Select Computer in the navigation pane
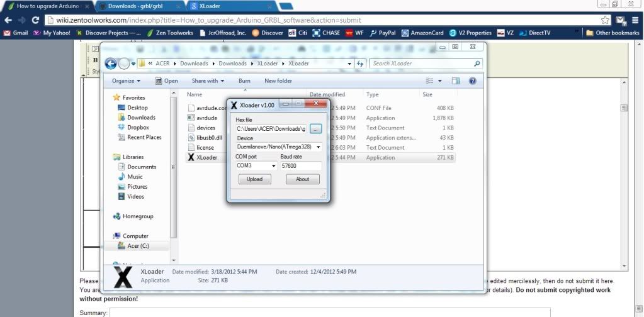Screen dimensions: 644x317 pos(135,236)
